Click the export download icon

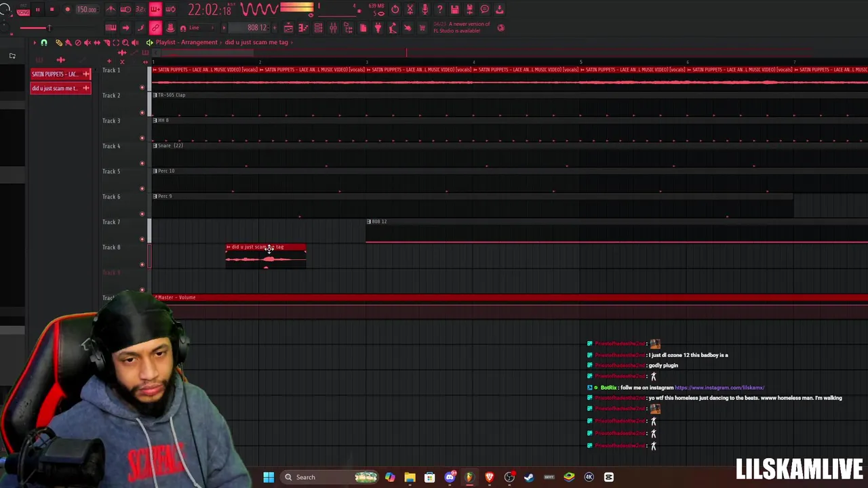(x=500, y=9)
